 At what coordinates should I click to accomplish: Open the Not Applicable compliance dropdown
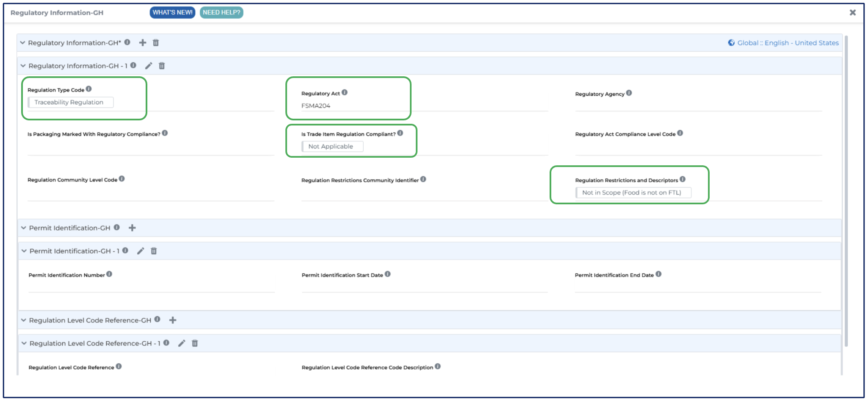[x=332, y=146]
